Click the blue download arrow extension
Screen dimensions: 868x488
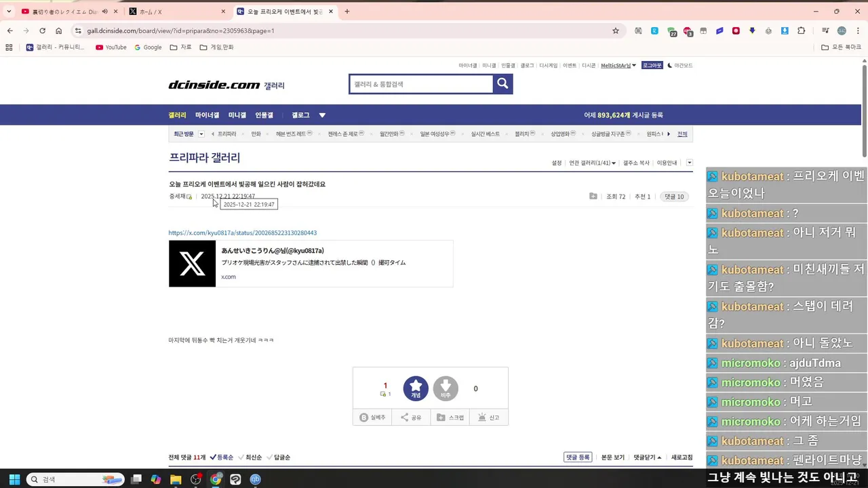point(785,30)
